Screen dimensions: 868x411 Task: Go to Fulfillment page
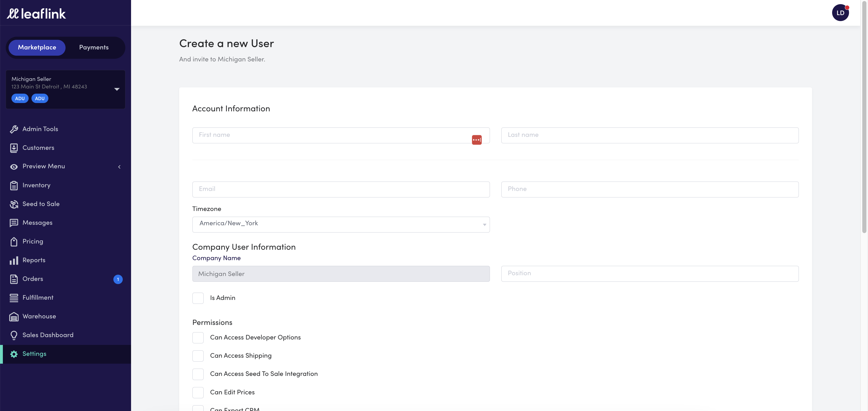click(65, 298)
